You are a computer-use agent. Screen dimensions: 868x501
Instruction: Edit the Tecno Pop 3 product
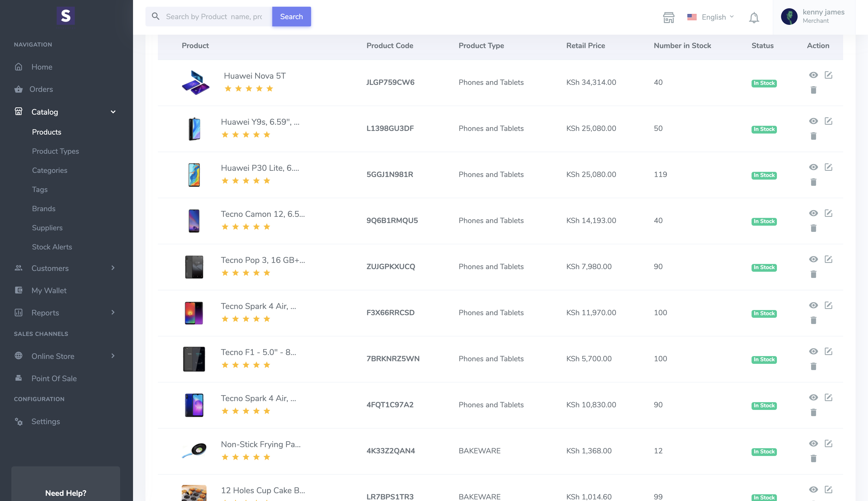coord(828,260)
